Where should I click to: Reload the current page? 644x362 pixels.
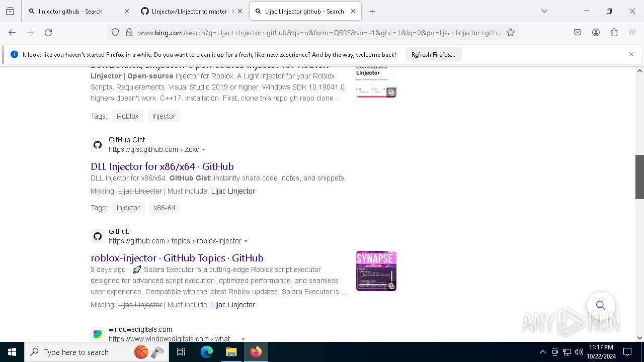[x=48, y=32]
